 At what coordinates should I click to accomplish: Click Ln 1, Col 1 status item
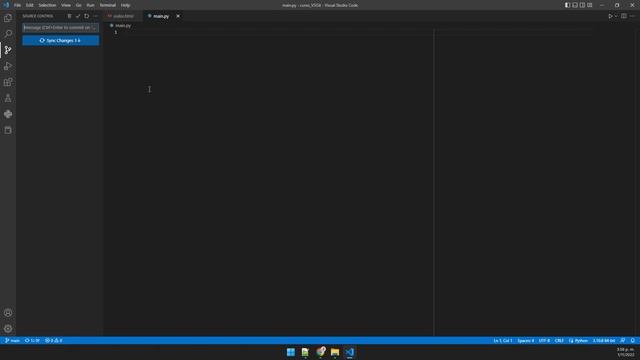point(503,340)
